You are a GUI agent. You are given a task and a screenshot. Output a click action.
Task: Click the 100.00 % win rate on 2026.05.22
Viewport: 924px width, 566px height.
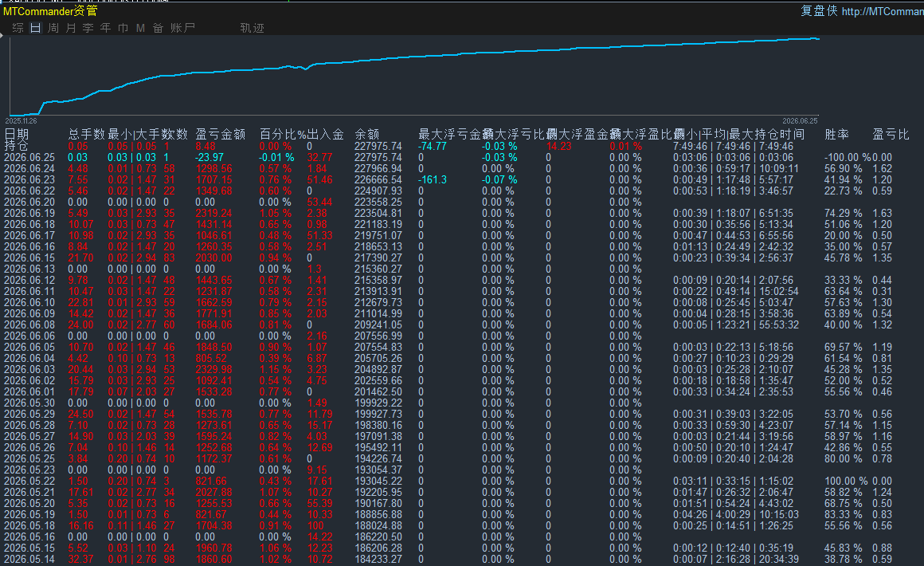[x=846, y=481]
